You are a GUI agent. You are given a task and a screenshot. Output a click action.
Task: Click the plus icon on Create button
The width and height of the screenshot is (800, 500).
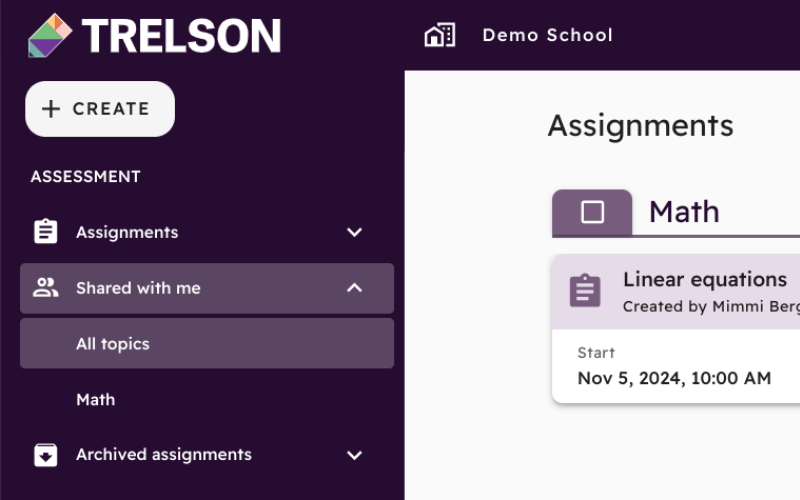[51, 109]
